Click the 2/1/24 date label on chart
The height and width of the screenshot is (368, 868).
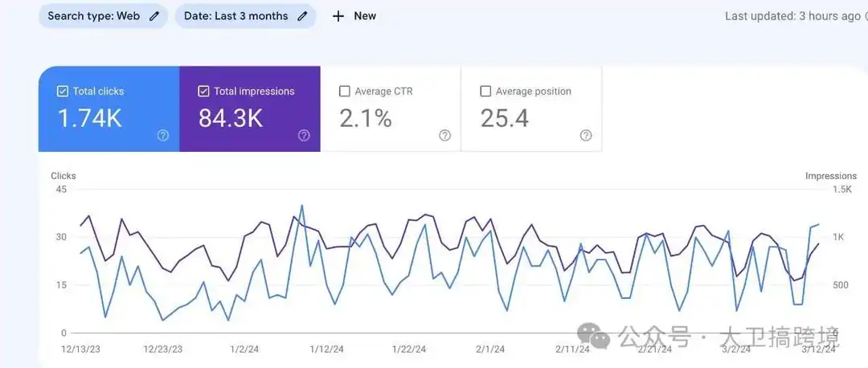click(490, 350)
